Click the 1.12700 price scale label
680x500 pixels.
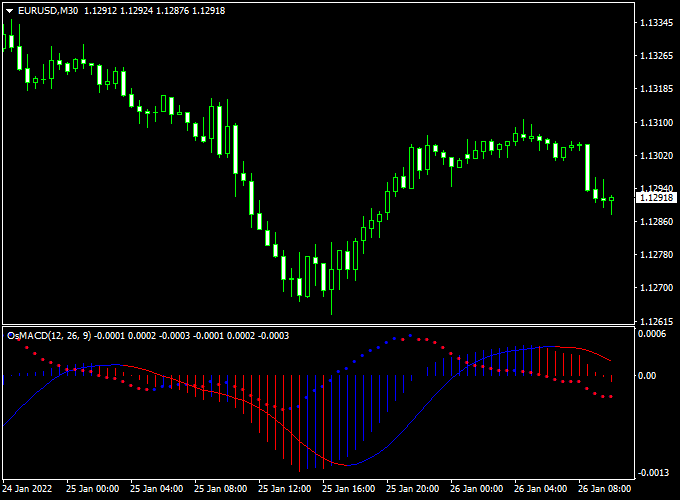point(656,288)
